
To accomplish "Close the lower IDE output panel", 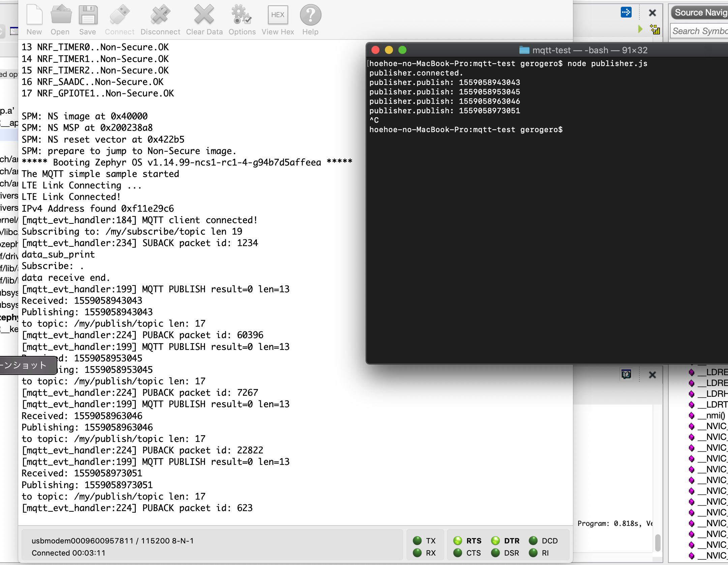I will [x=653, y=375].
